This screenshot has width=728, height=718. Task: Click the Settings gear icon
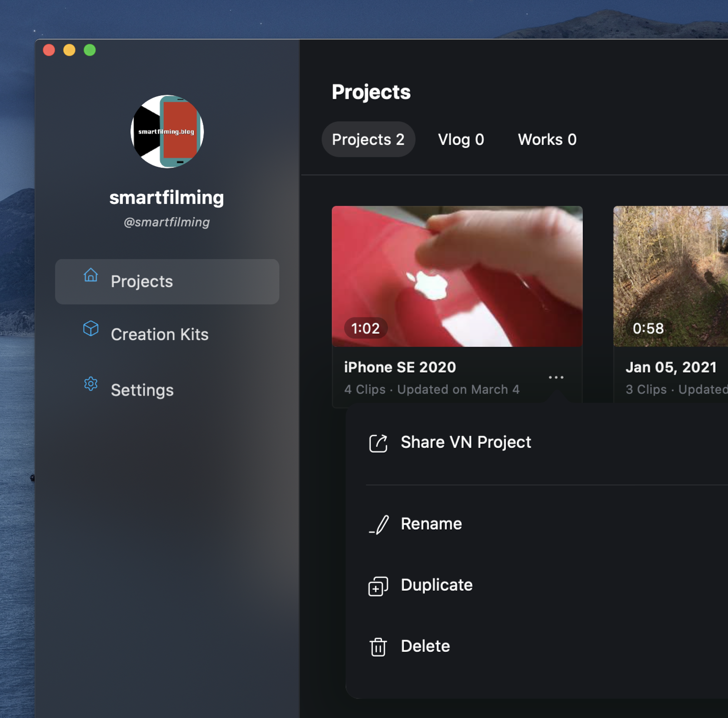click(x=91, y=384)
